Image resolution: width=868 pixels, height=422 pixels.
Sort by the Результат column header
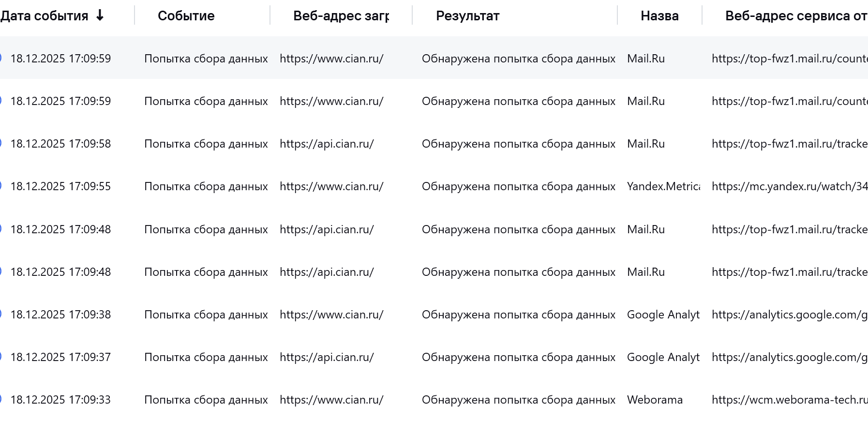click(467, 15)
